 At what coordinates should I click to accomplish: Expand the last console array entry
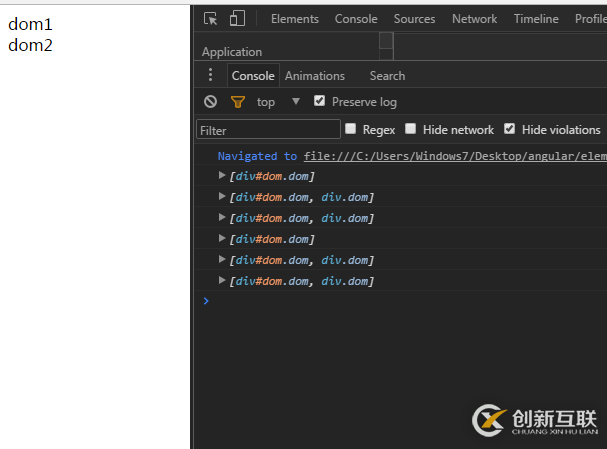click(x=223, y=281)
